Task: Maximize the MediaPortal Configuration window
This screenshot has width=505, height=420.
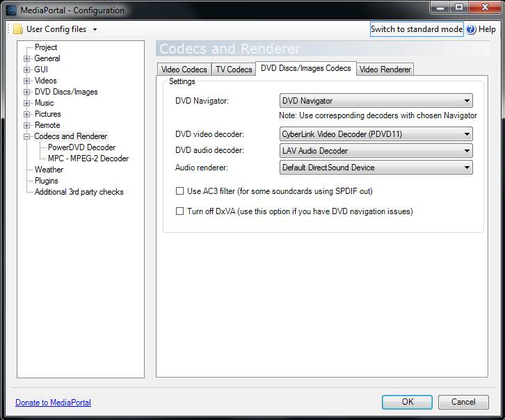Action: pyautogui.click(x=459, y=8)
